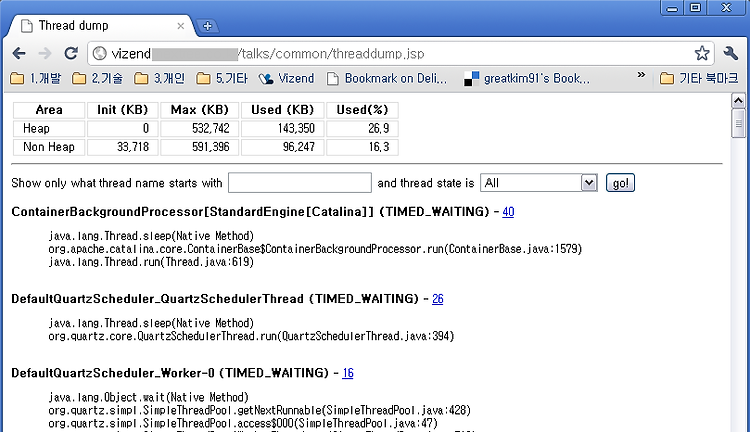This screenshot has height=432, width=750.
Task: Click Non Heap init value 33,718
Action: (133, 146)
